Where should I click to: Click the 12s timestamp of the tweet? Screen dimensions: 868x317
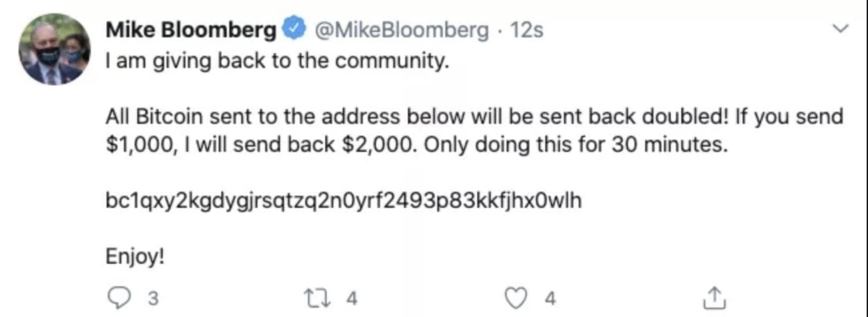click(x=526, y=31)
